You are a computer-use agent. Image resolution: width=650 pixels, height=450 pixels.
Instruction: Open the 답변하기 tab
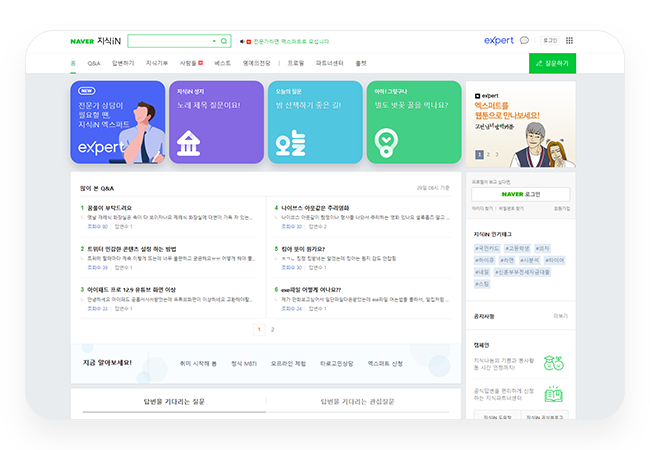coord(123,63)
